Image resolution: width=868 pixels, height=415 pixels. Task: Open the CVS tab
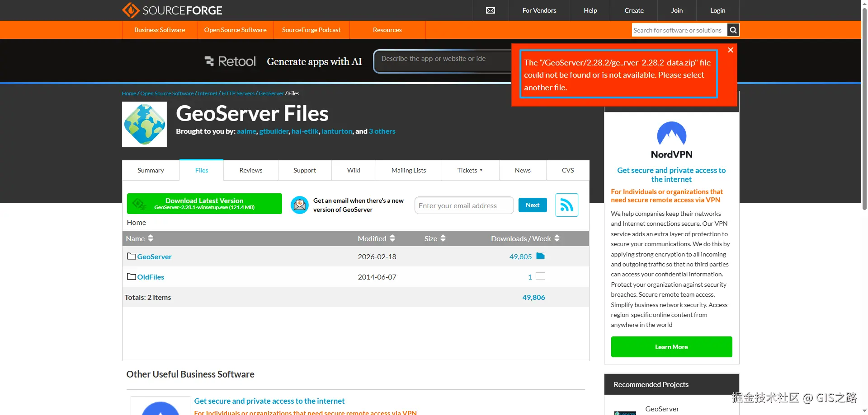point(568,170)
